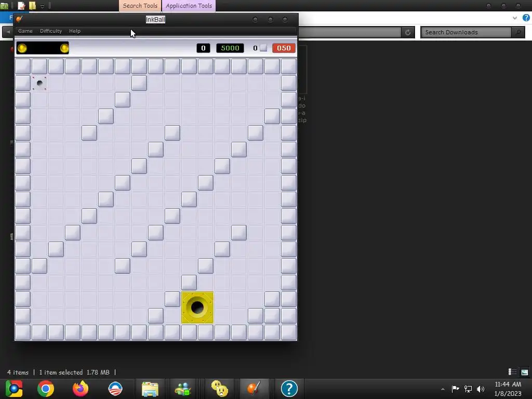Open the Game menu in InkBall
532x399 pixels.
(25, 31)
